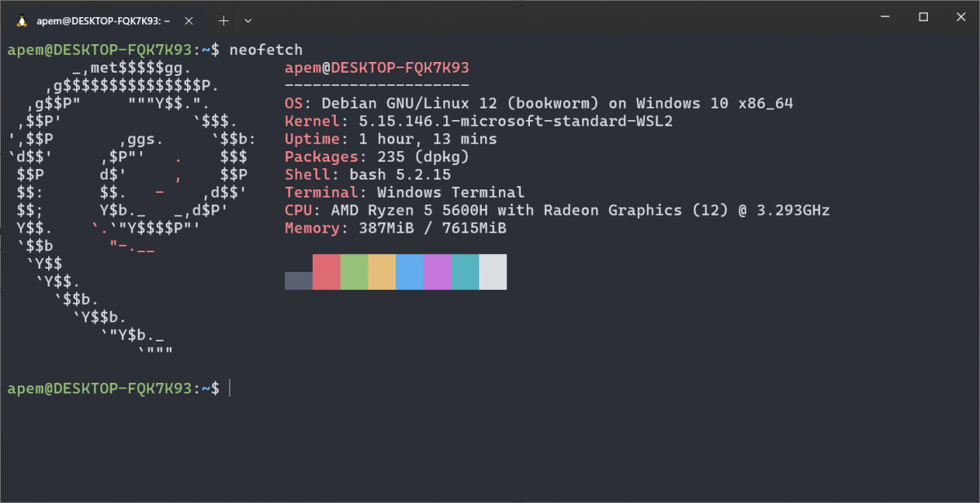Click the yellow color block
This screenshot has width=980, height=503.
pyautogui.click(x=382, y=271)
